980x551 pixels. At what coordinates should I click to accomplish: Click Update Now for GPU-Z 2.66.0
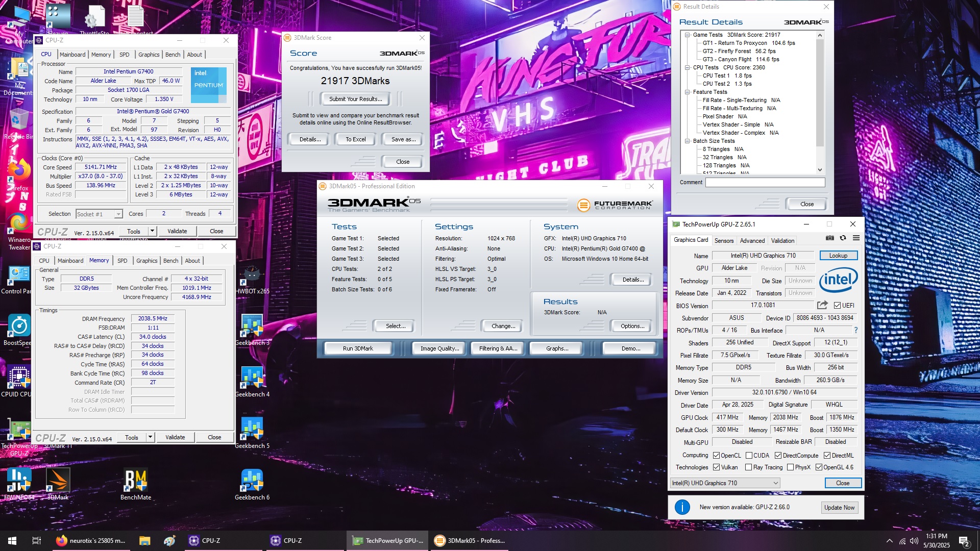tap(839, 508)
